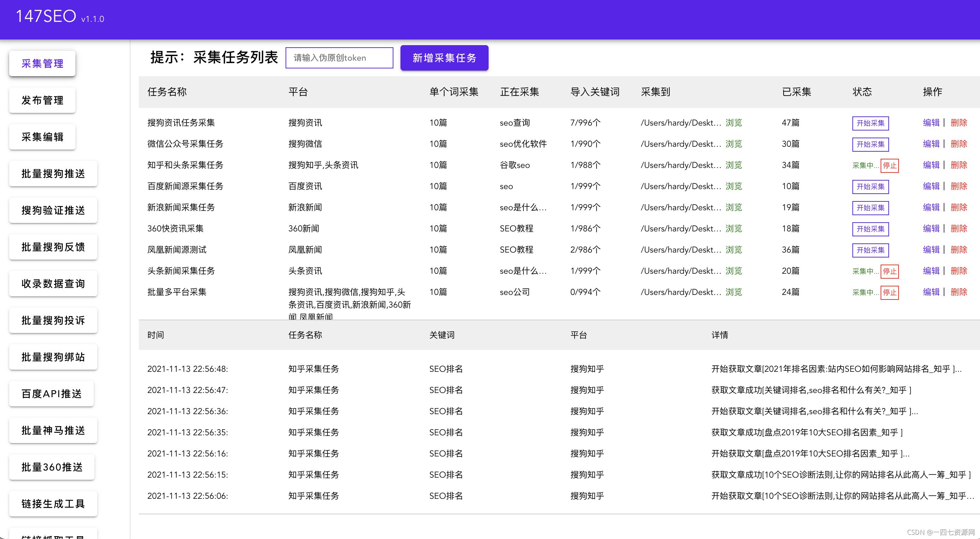Select 采集编辑 from the sidebar

tap(42, 137)
